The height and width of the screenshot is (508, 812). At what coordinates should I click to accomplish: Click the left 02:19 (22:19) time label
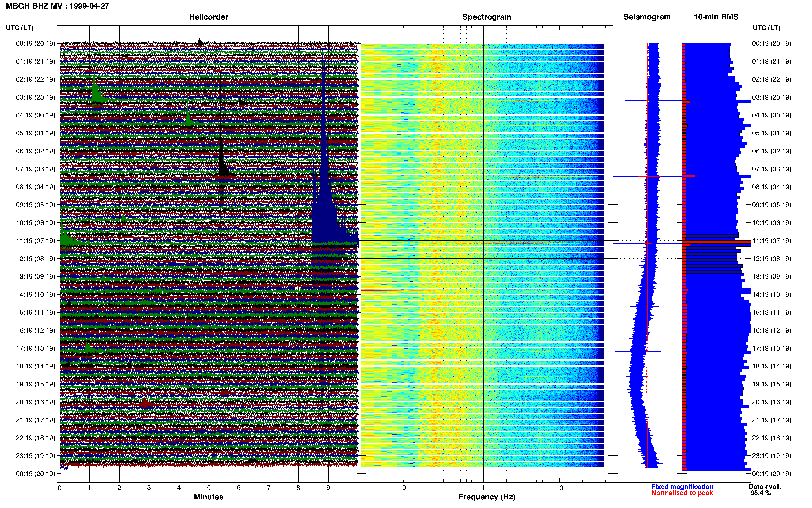point(35,79)
